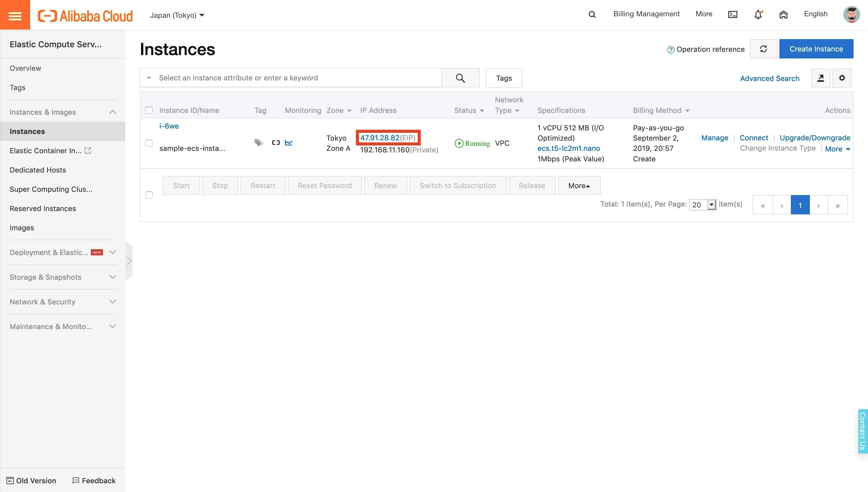
Task: Go to next page arrow
Action: tap(818, 205)
